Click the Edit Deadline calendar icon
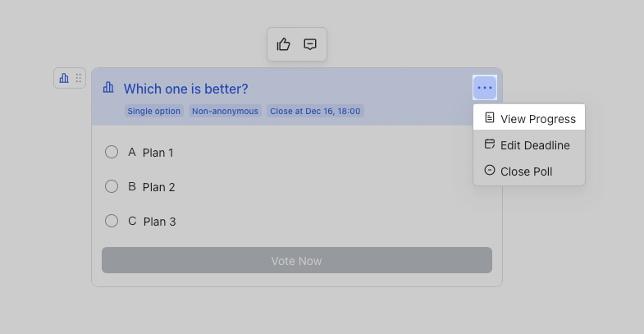 (x=490, y=144)
